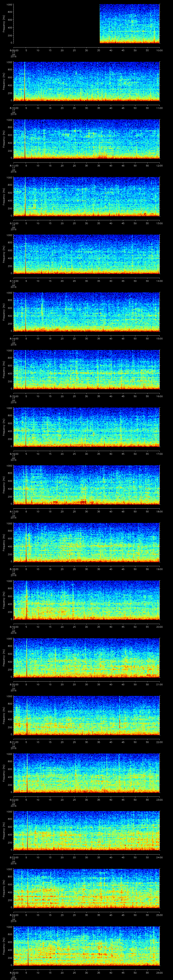Image resolution: width=173 pixels, height=980 pixels.
Task: Click the 14:00 end time label
Action: click(x=160, y=281)
